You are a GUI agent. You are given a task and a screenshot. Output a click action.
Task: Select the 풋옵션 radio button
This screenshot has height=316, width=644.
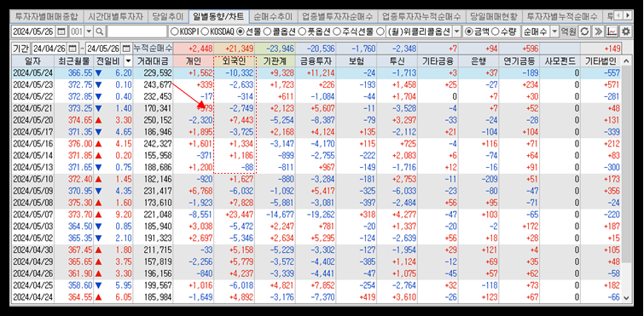[301, 32]
